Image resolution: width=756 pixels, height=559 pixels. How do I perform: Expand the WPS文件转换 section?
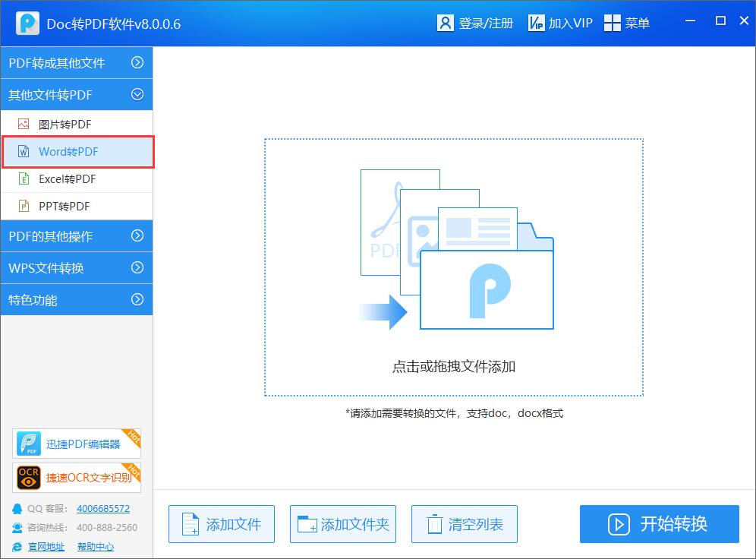[x=76, y=267]
